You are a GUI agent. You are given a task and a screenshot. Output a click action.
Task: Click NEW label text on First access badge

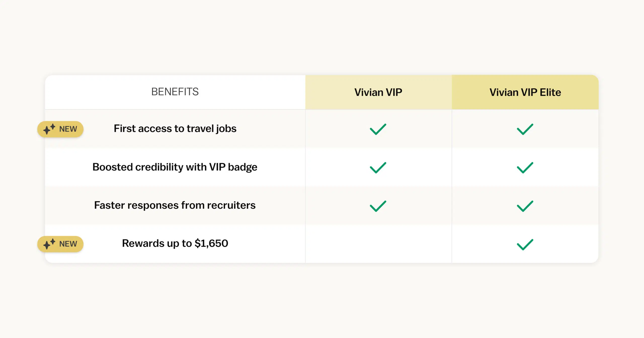coord(68,129)
